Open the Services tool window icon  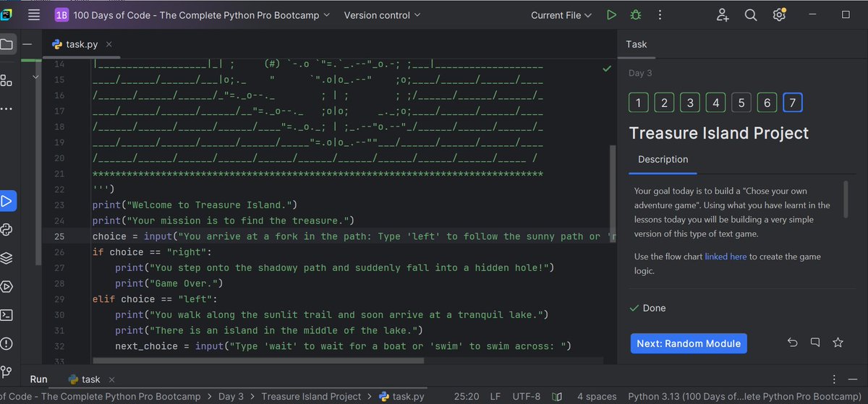(x=7, y=287)
